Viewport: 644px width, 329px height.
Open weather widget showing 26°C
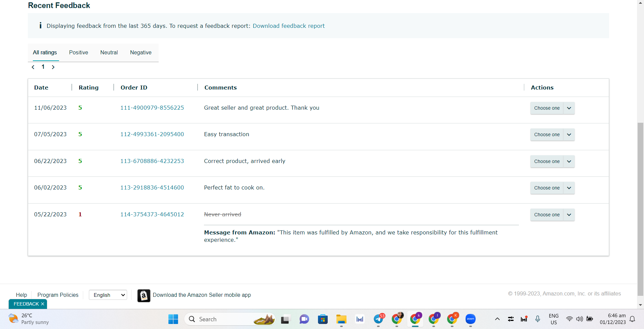tap(29, 319)
